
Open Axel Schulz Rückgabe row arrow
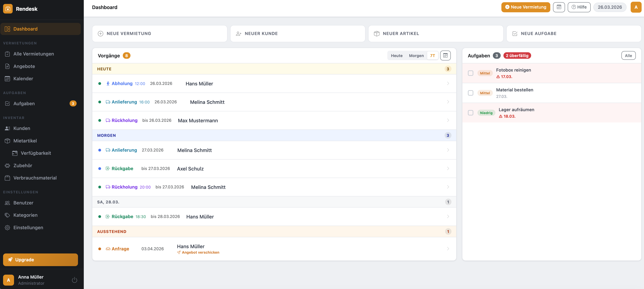448,169
